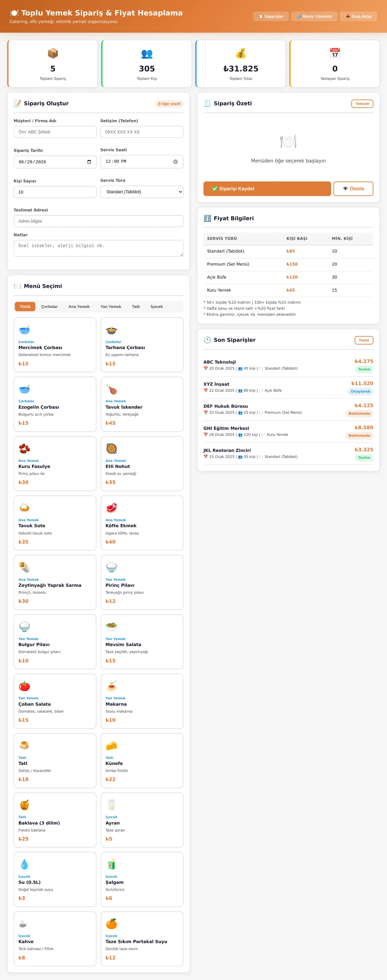Open the Servis Türü dropdown

(142, 192)
